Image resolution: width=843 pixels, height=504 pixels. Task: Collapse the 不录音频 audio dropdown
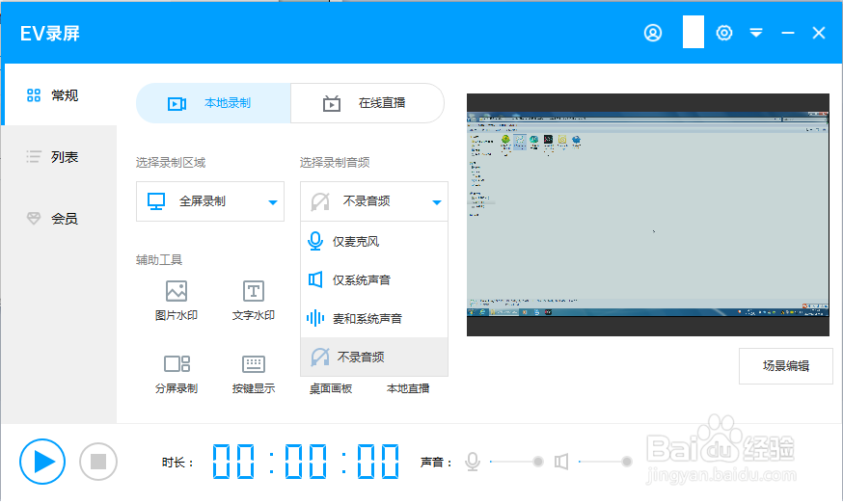tap(374, 201)
